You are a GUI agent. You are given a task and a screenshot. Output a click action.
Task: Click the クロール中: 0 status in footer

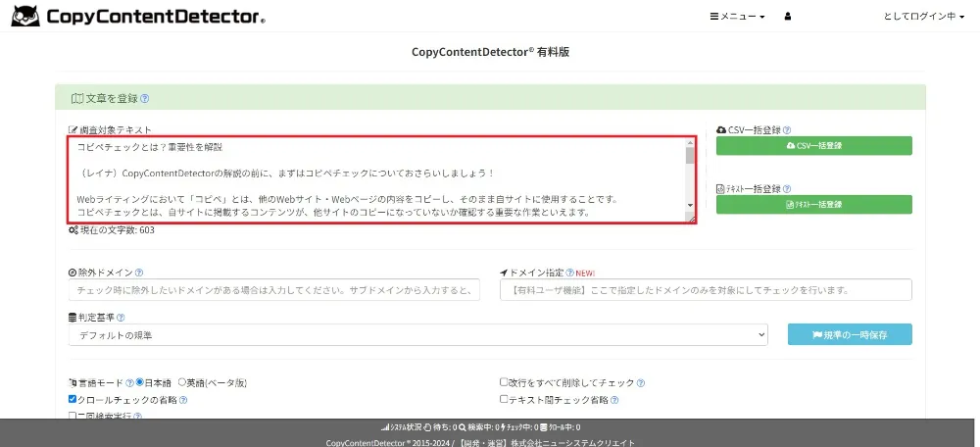coord(561,427)
